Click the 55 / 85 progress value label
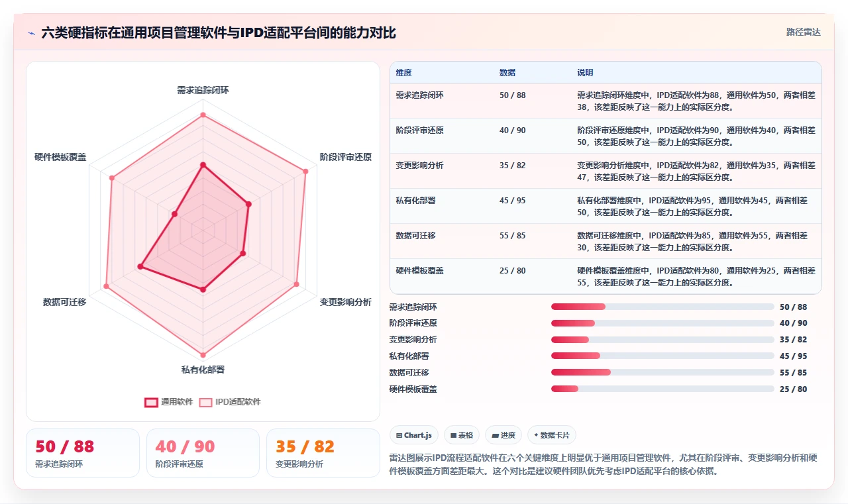Image resolution: width=848 pixels, height=504 pixels. coord(794,372)
